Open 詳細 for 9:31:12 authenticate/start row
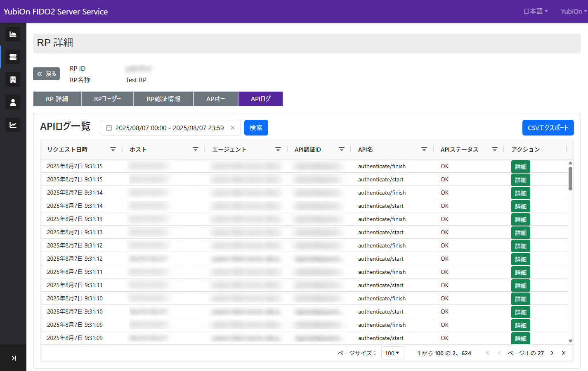Viewport: 588px width, 371px height. point(521,259)
